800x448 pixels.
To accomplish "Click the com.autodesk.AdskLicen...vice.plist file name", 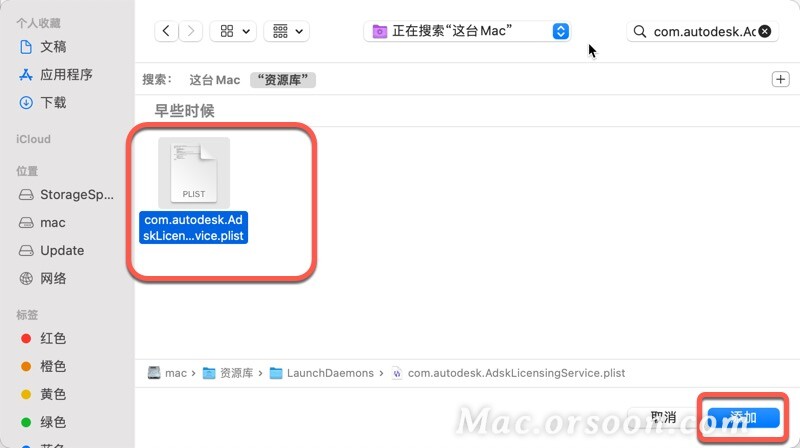I will click(193, 228).
